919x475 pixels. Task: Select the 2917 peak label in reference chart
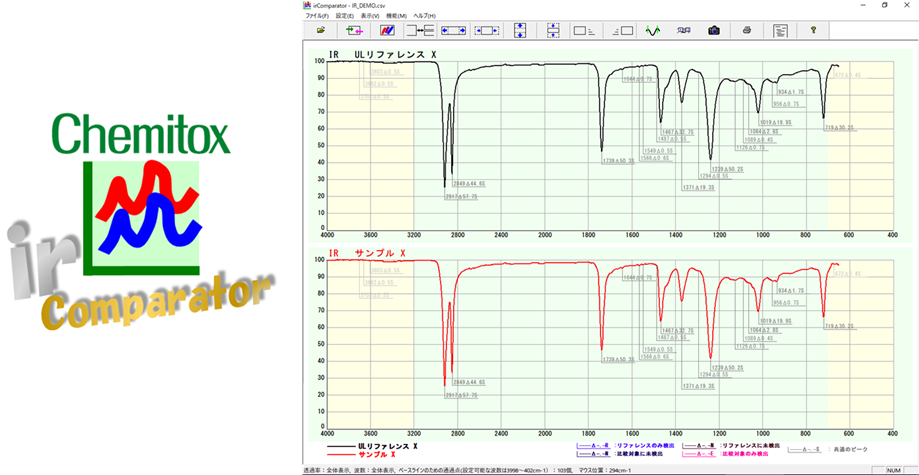461,198
